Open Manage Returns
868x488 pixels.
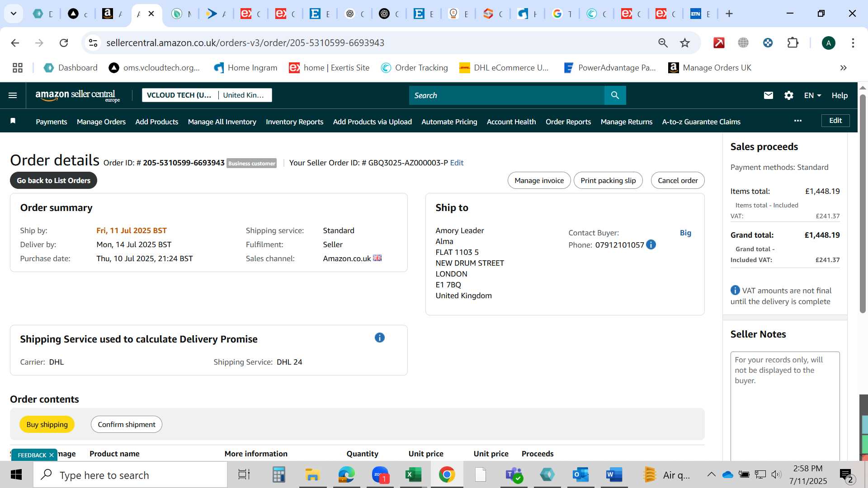(x=627, y=122)
